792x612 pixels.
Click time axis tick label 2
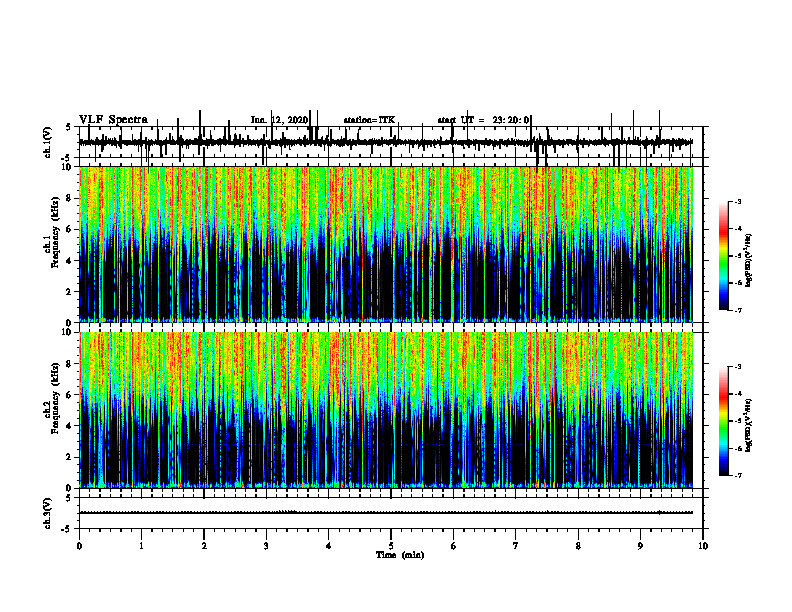click(204, 546)
